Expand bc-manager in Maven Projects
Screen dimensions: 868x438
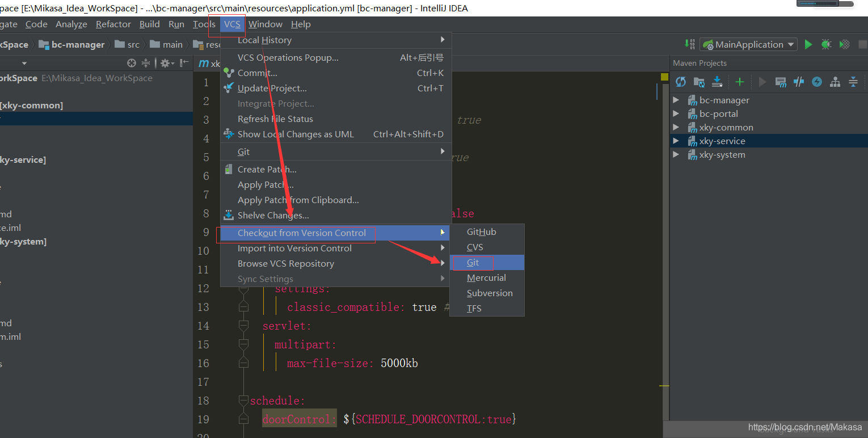click(676, 100)
